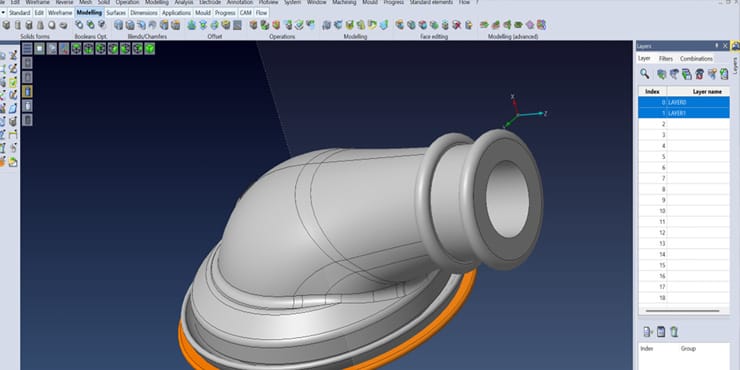Click the trash icon below the layer list
740x370 pixels.
coord(674,332)
